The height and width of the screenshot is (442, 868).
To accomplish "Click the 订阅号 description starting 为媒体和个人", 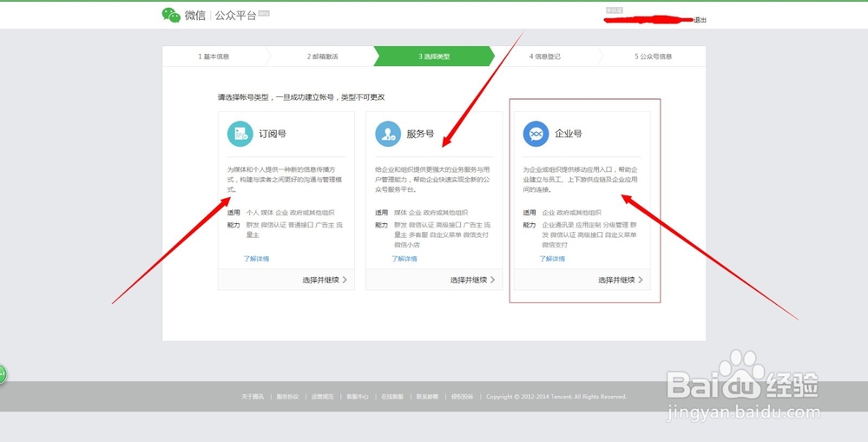I will [x=286, y=180].
